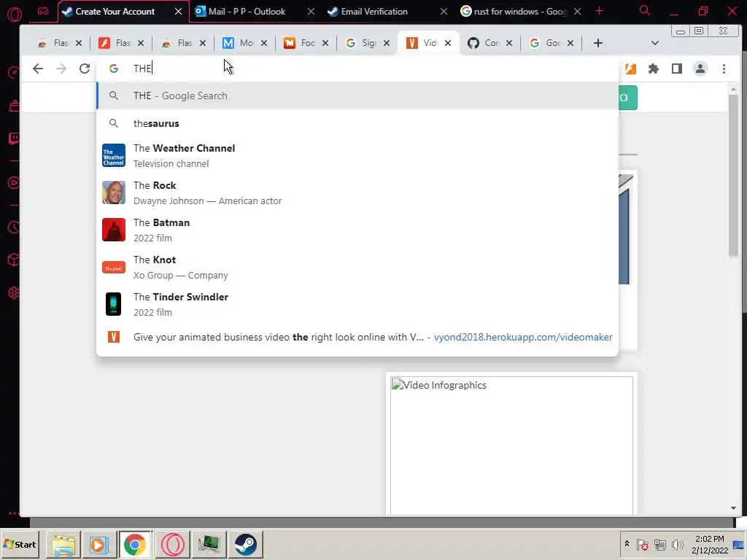The image size is (747, 560).
Task: Open a new Opera GX tab
Action: click(x=600, y=11)
